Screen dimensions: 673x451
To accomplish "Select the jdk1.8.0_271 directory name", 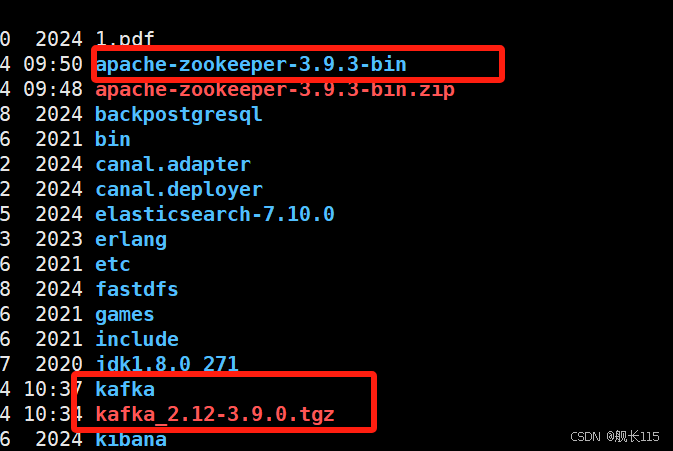I will point(167,364).
